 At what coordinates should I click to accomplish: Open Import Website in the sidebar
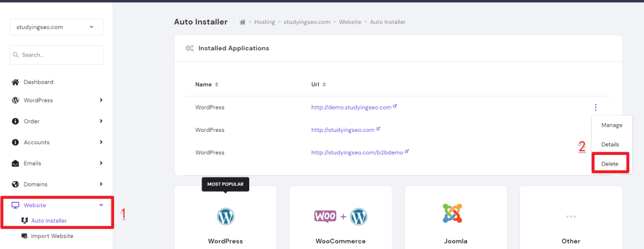(x=52, y=236)
